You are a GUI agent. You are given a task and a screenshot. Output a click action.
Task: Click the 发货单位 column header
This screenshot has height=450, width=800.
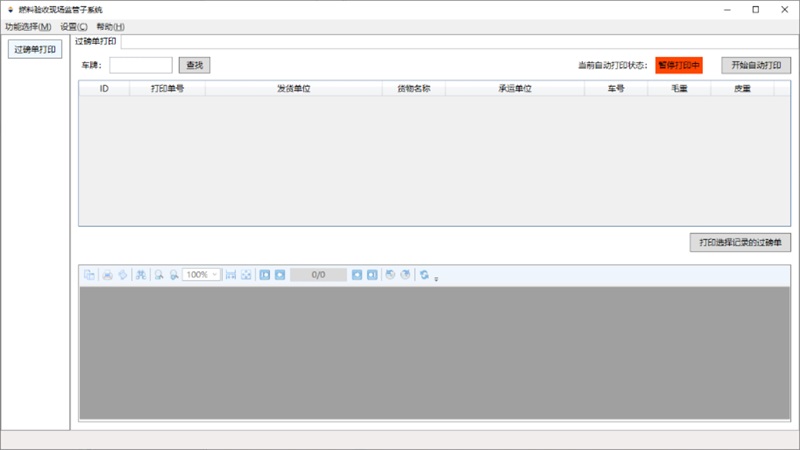[293, 88]
